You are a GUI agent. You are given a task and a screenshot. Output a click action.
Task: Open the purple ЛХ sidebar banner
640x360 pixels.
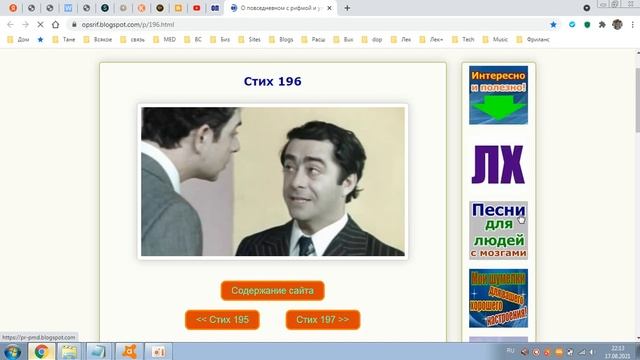(498, 164)
